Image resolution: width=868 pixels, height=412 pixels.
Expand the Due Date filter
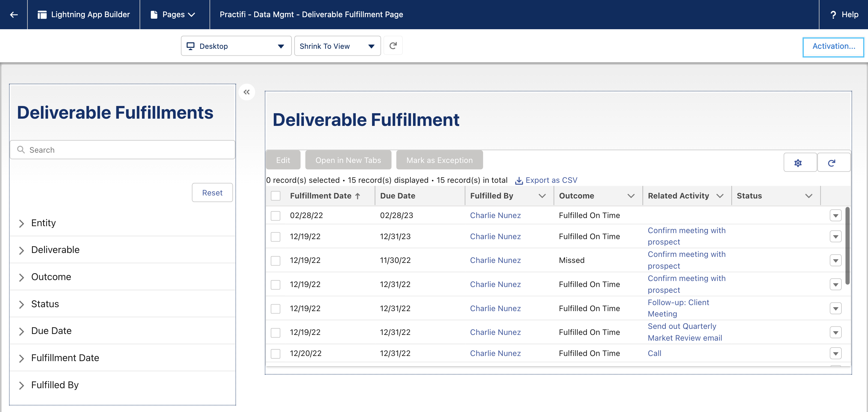[x=21, y=331]
